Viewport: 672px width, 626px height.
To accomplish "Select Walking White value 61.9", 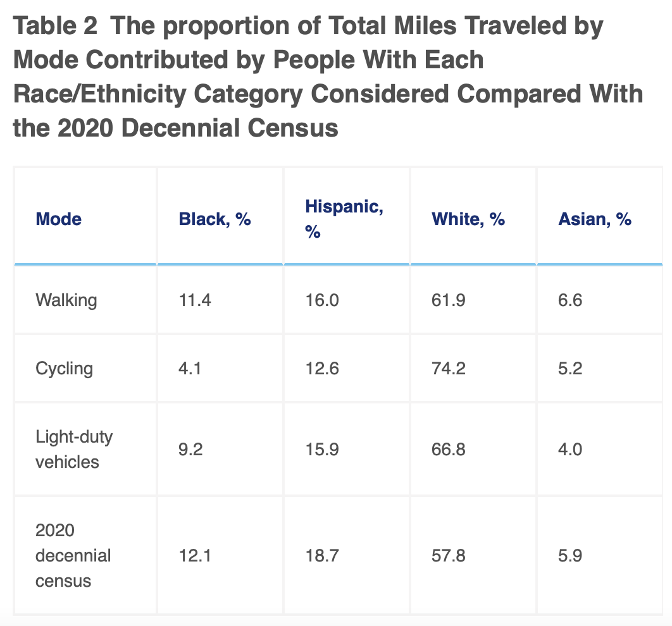I will point(449,300).
